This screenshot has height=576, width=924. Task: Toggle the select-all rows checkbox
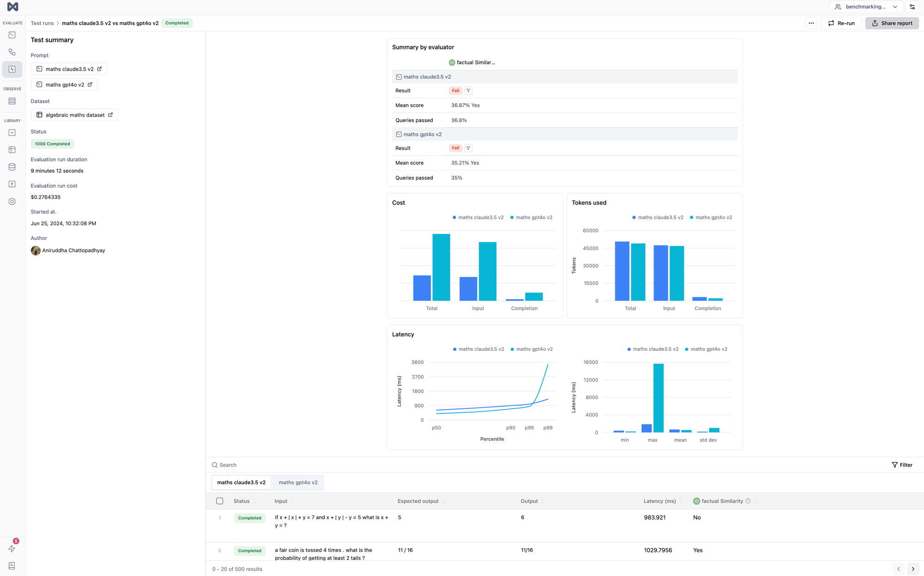pos(220,501)
